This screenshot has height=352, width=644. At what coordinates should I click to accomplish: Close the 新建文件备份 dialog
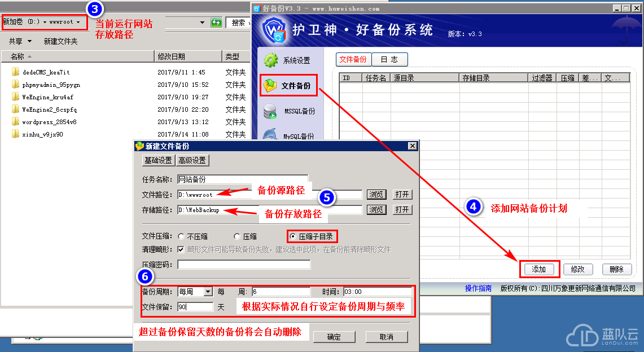tap(413, 146)
